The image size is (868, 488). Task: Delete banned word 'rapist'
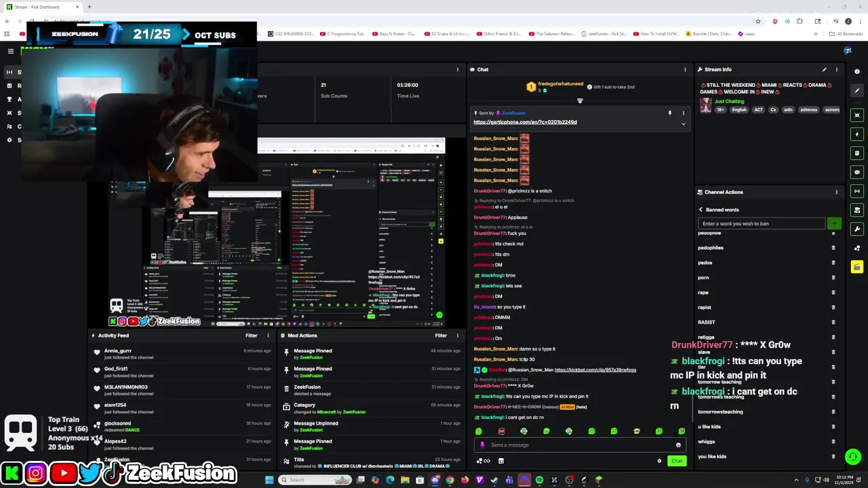click(x=833, y=307)
